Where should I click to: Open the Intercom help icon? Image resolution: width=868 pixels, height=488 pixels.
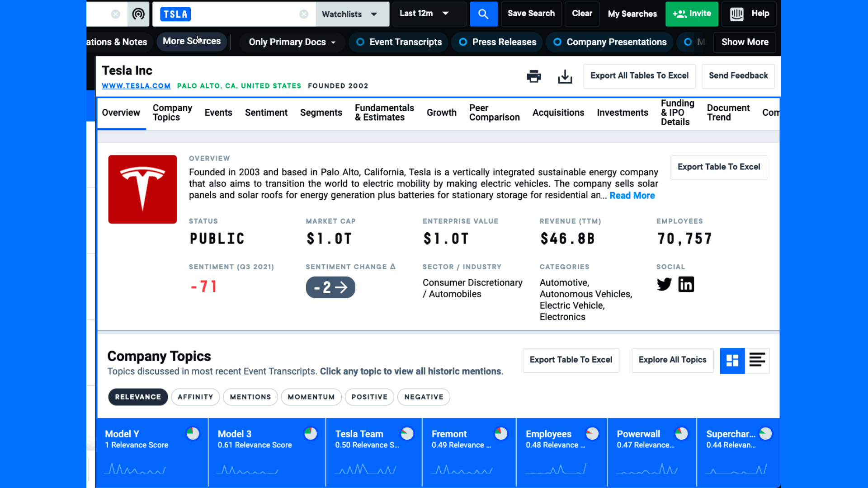(x=736, y=14)
